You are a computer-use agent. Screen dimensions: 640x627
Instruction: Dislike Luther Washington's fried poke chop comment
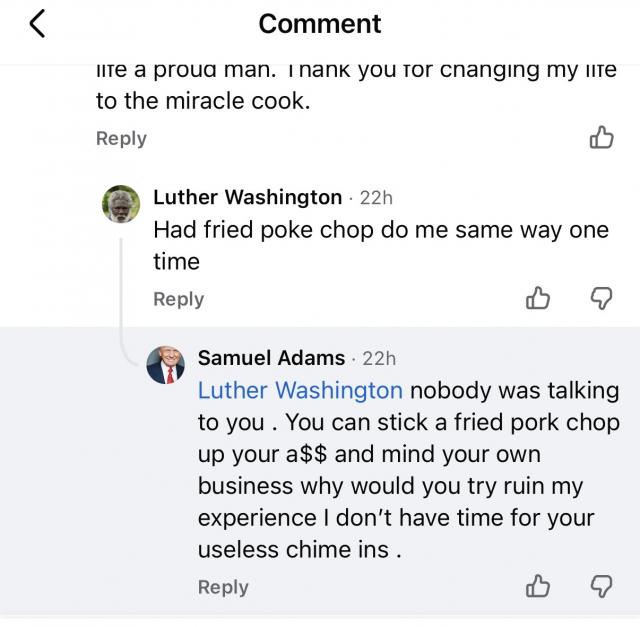pyautogui.click(x=601, y=298)
